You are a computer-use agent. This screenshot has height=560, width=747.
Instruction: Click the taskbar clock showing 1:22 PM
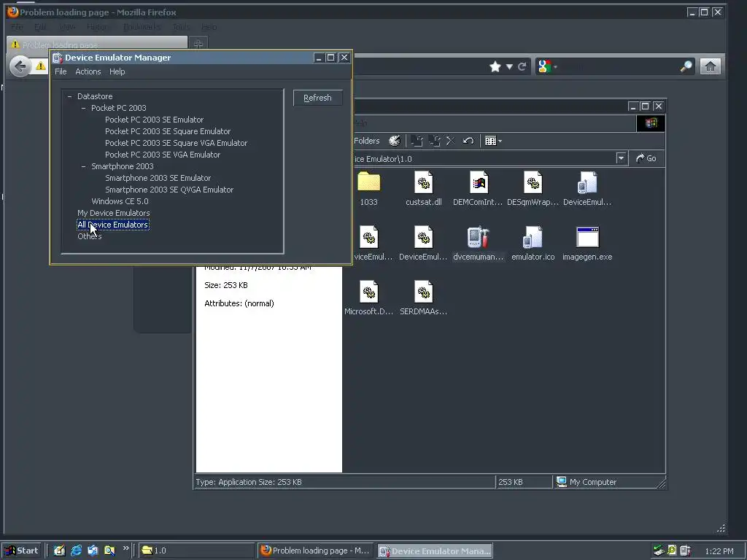pyautogui.click(x=719, y=551)
